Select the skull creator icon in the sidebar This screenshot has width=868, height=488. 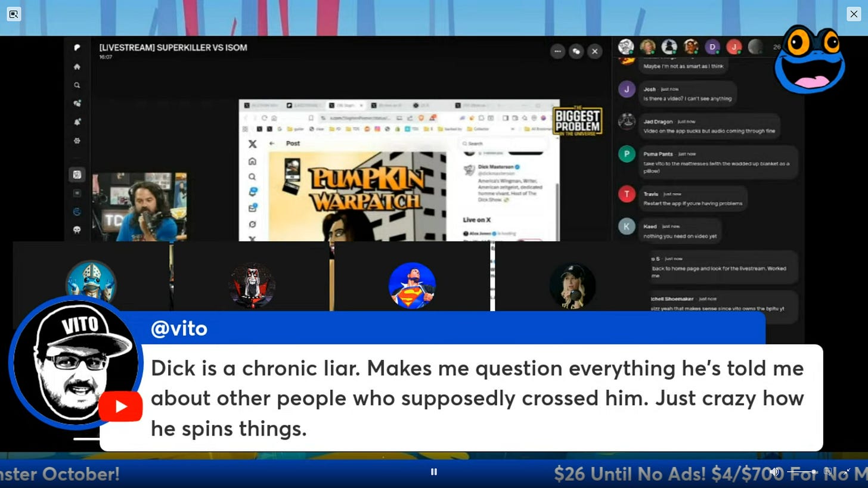click(77, 229)
